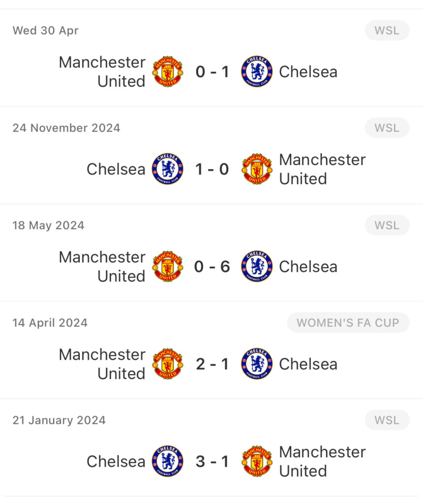
Task: Select the WSL tag on 21 January 2024
Action: [x=387, y=420]
